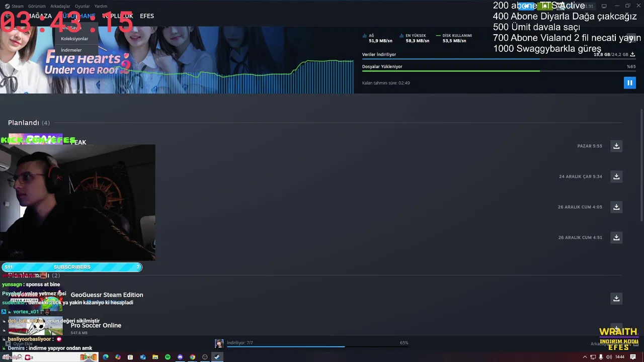This screenshot has width=644, height=362.
Task: Open Microsoft Edge from the taskbar
Action: click(106, 357)
